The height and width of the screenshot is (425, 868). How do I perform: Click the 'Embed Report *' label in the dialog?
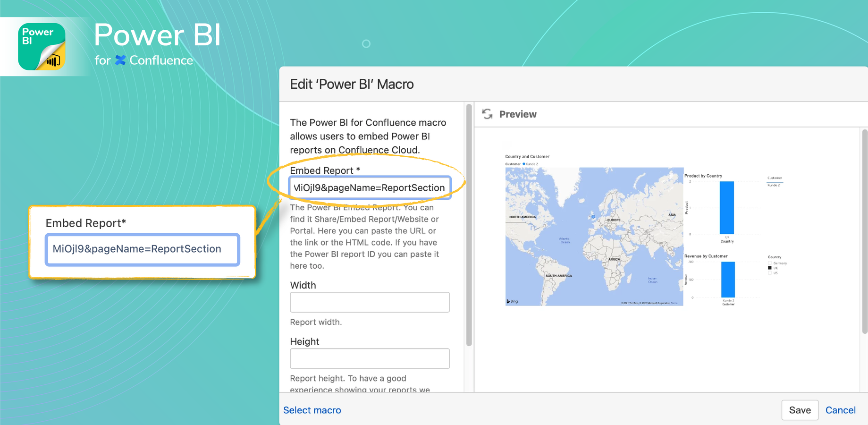pyautogui.click(x=325, y=170)
